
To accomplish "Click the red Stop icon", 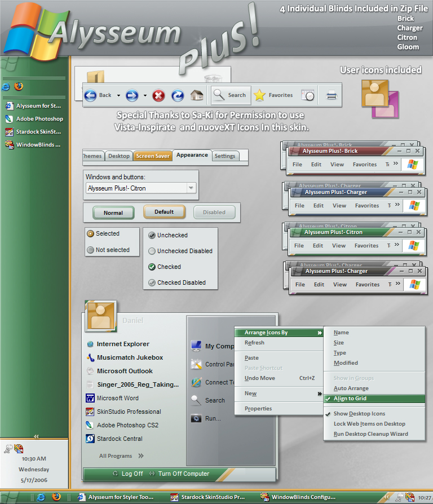I will point(158,95).
